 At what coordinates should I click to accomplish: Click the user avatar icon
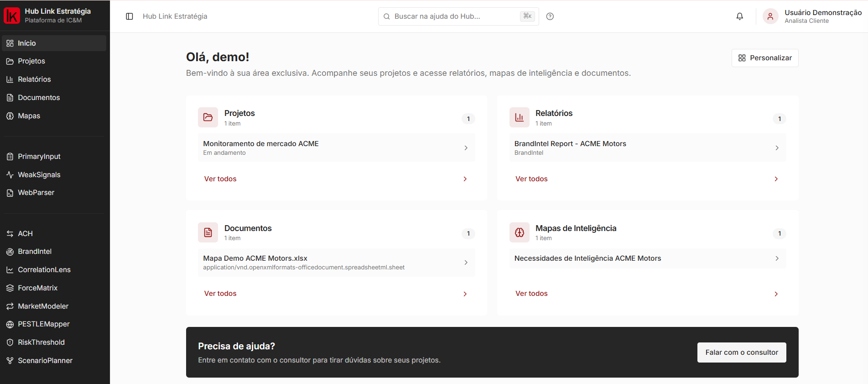[x=770, y=16]
